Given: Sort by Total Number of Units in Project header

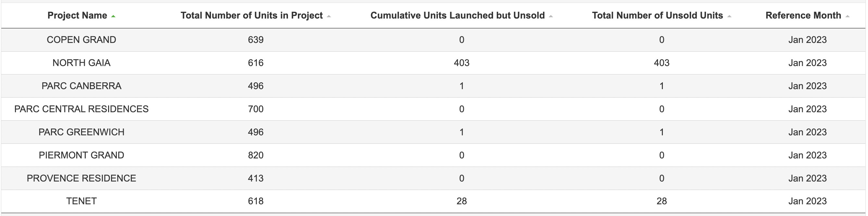Looking at the screenshot, I should (251, 16).
